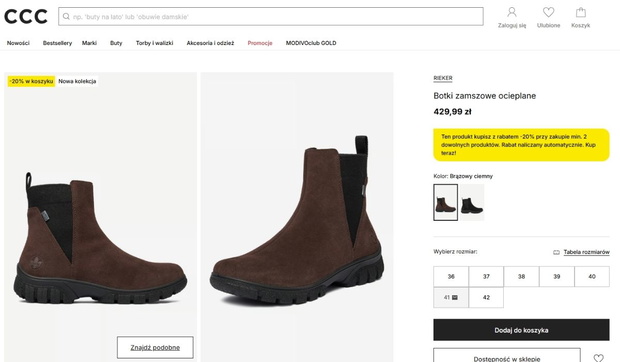
Task: Select size 38
Action: tap(521, 277)
